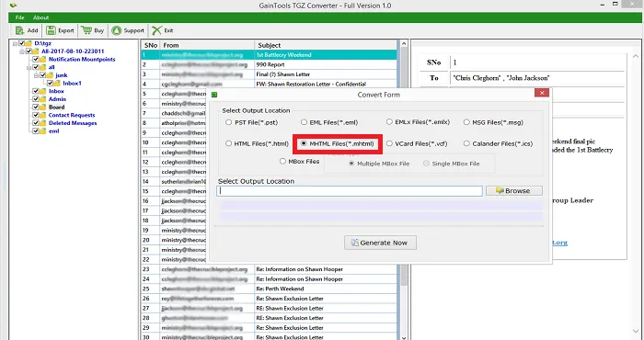Collapse the All-2017-08-10-223011 node
The image size is (644, 340).
click(22, 51)
